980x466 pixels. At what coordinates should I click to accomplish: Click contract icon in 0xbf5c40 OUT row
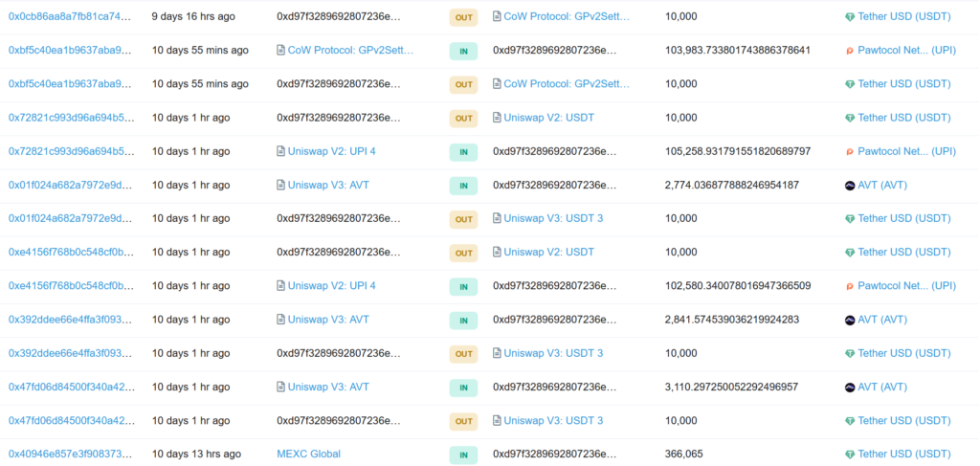pos(497,83)
